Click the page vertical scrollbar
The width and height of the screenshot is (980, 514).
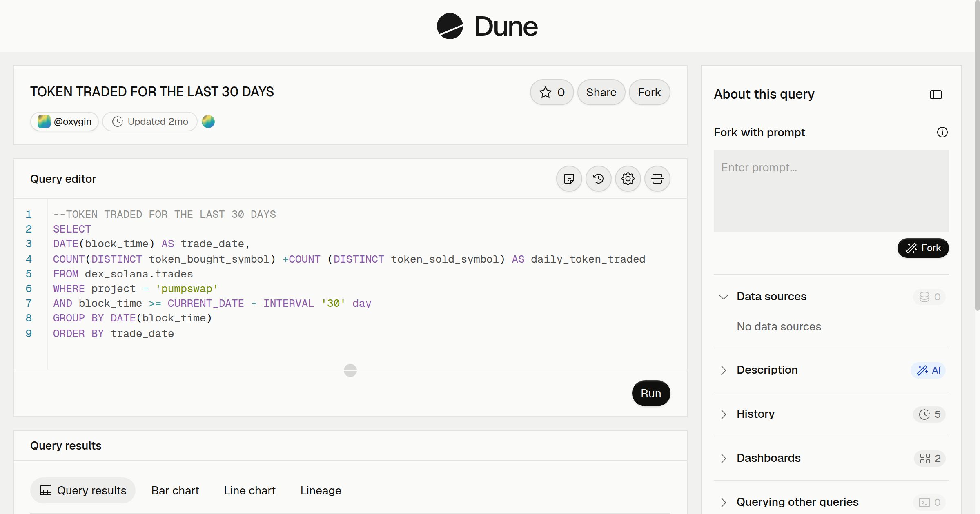click(x=977, y=155)
